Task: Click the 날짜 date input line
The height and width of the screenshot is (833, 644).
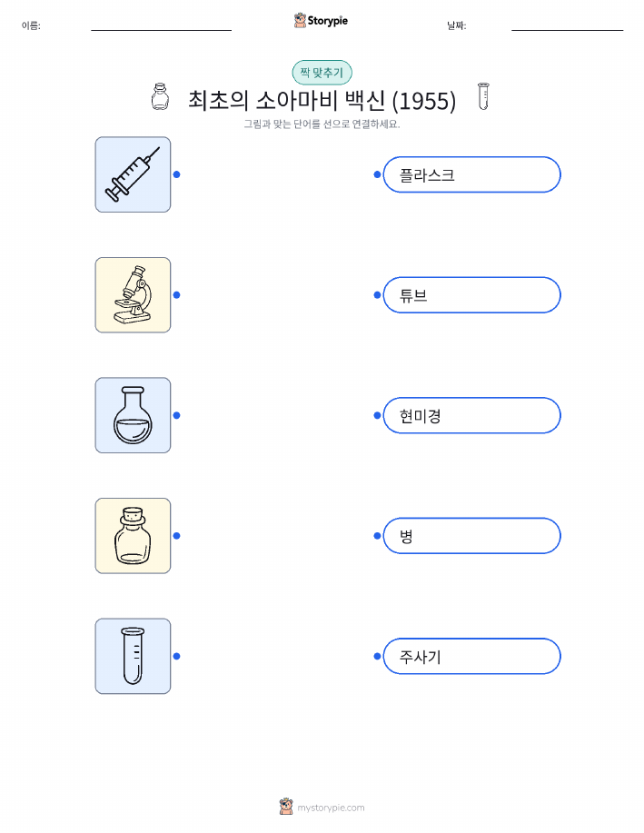Action: [x=567, y=25]
